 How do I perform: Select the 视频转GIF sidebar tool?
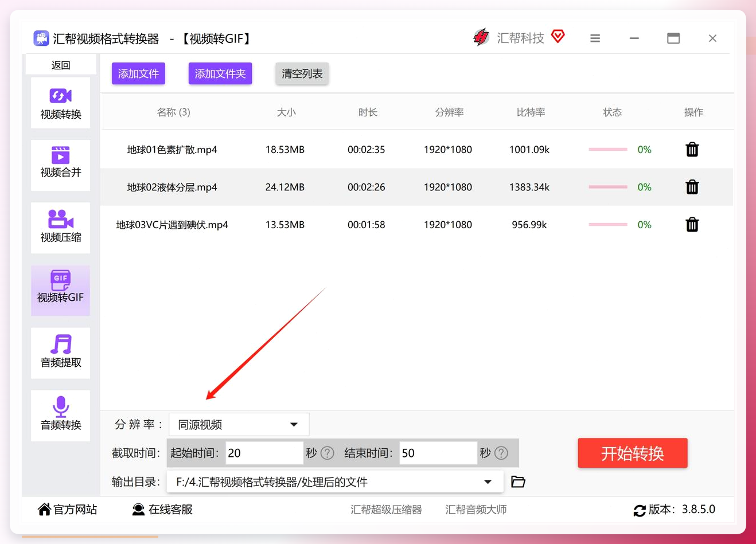[x=60, y=290]
